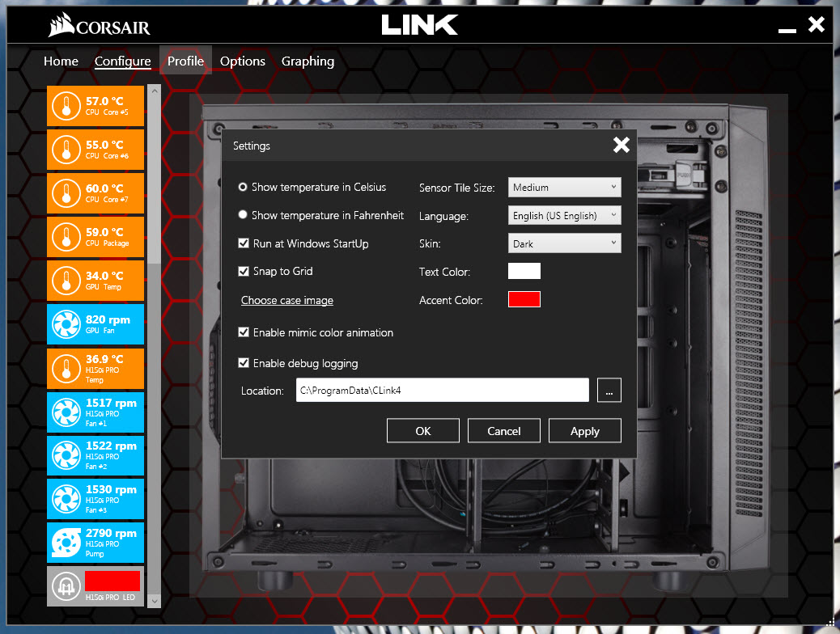Viewport: 840px width, 634px height.
Task: Open the Skin dropdown
Action: [565, 243]
